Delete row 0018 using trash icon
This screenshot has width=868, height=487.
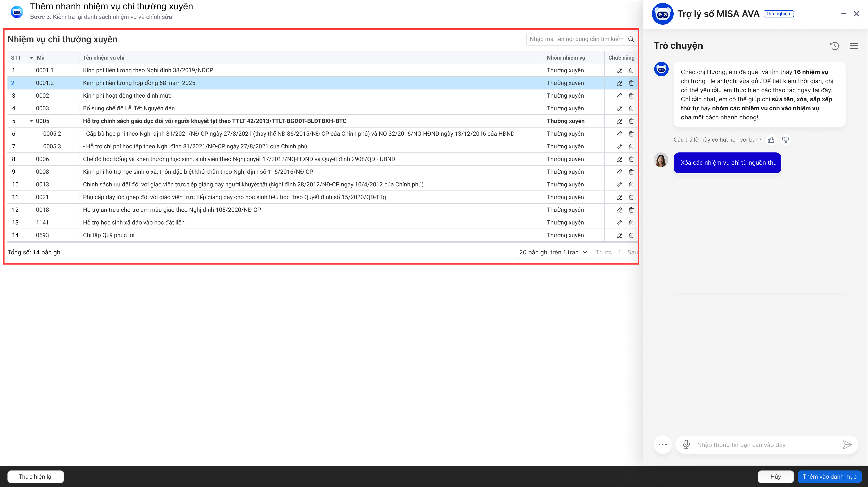(631, 210)
